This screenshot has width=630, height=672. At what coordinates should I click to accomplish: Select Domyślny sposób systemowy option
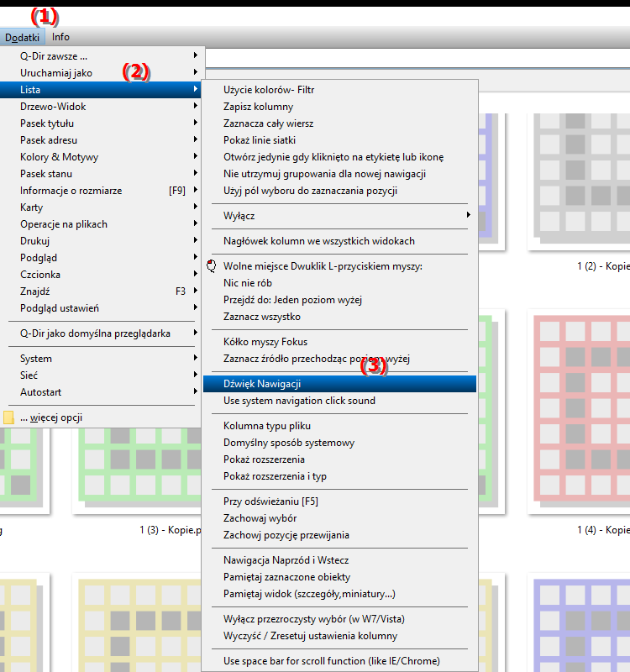coord(339,443)
